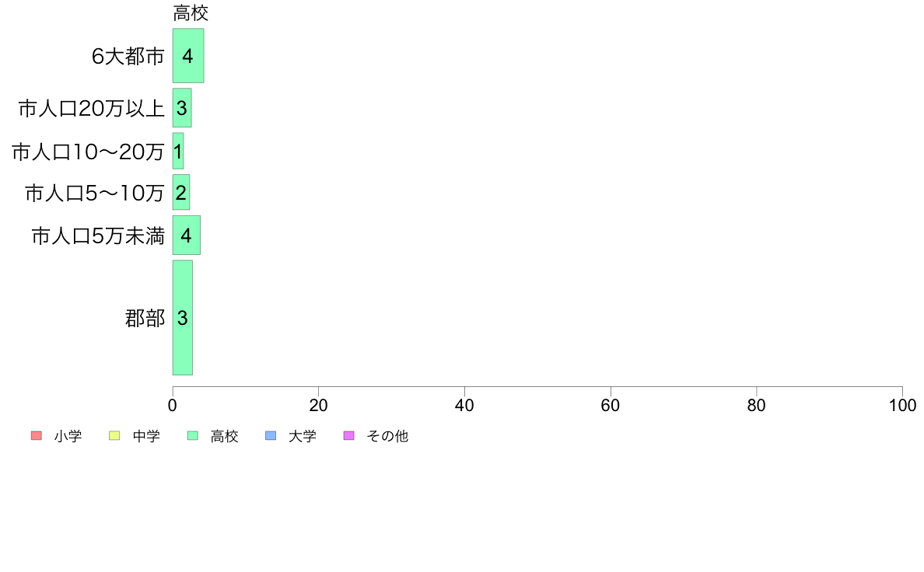Click the 小学 legend text
Image resolution: width=924 pixels, height=572 pixels.
pyautogui.click(x=68, y=436)
